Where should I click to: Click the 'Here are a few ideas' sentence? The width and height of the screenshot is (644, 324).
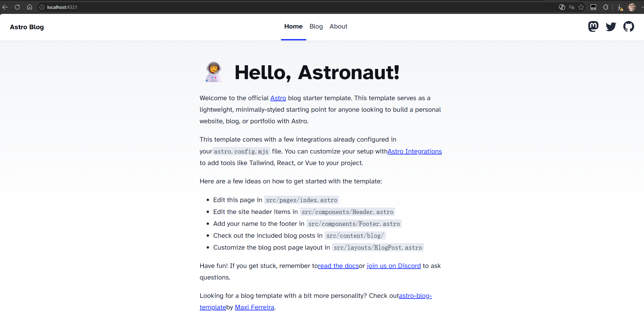tap(291, 181)
